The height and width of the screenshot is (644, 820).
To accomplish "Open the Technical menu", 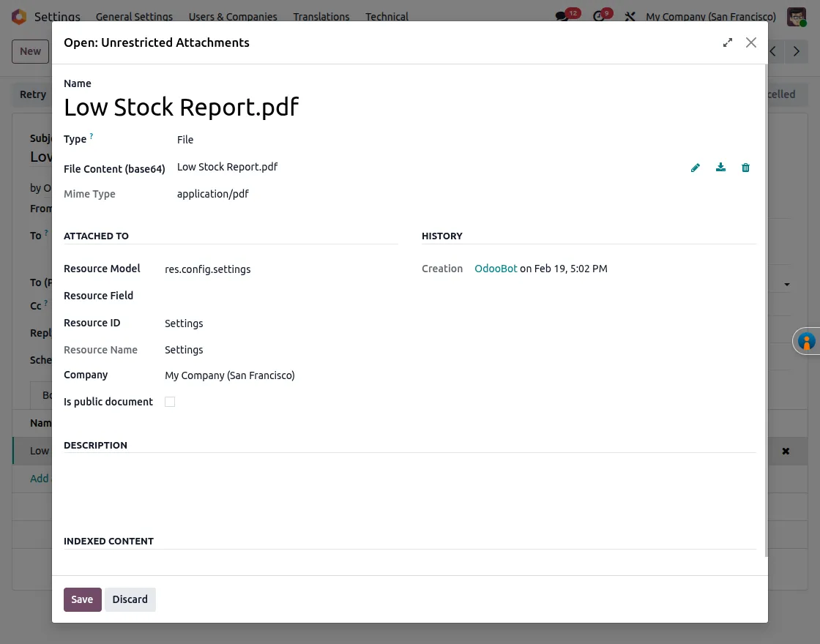I will pyautogui.click(x=387, y=16).
